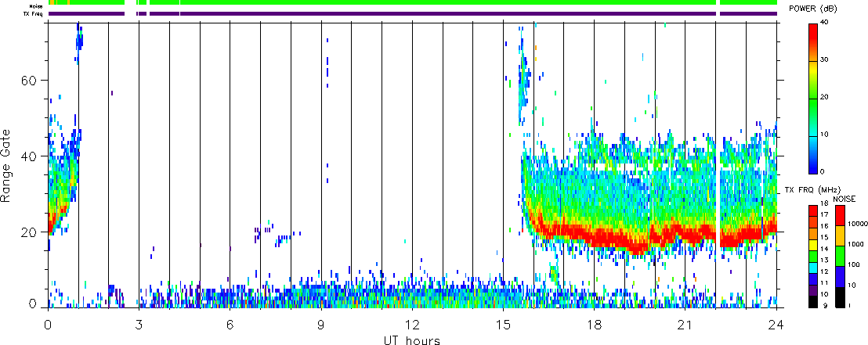The width and height of the screenshot is (868, 345).
Task: Click the "3" tick label on UT hours axis
Action: (x=139, y=325)
